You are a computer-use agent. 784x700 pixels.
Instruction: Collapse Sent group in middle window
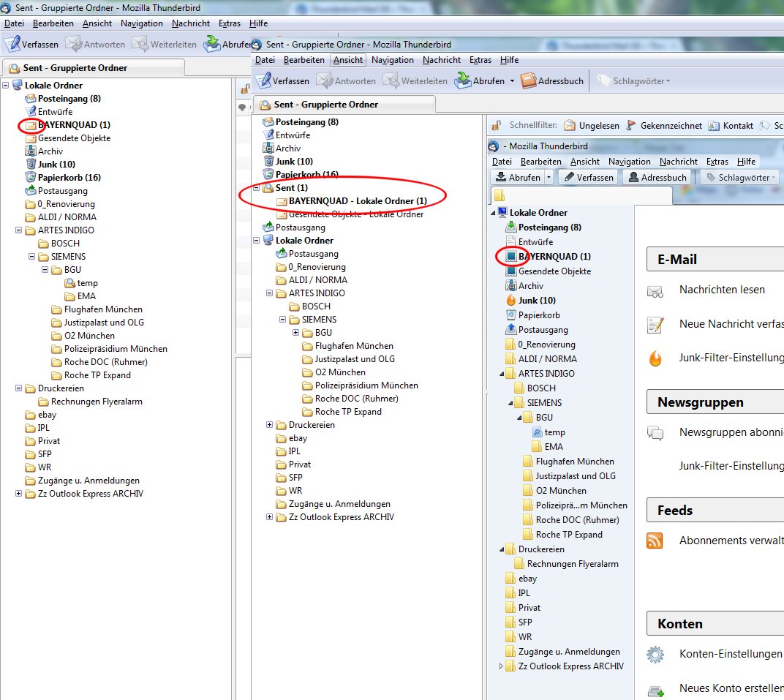[x=257, y=187]
